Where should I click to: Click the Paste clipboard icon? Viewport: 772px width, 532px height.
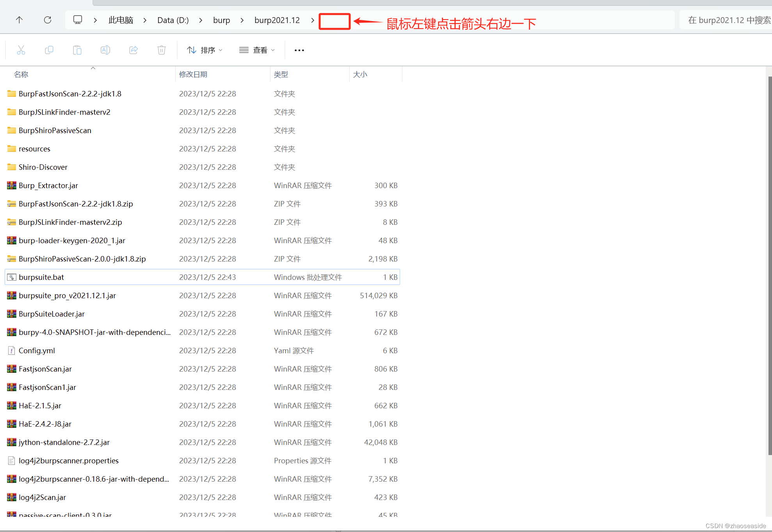pyautogui.click(x=77, y=50)
